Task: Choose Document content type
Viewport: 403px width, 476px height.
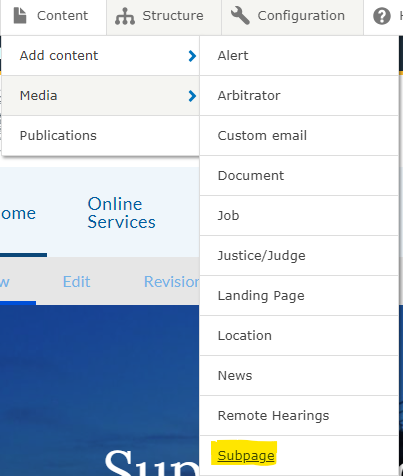Action: 299,176
